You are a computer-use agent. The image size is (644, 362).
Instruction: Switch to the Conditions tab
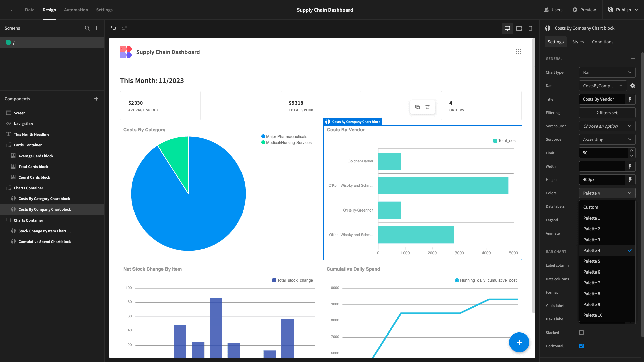(x=602, y=42)
